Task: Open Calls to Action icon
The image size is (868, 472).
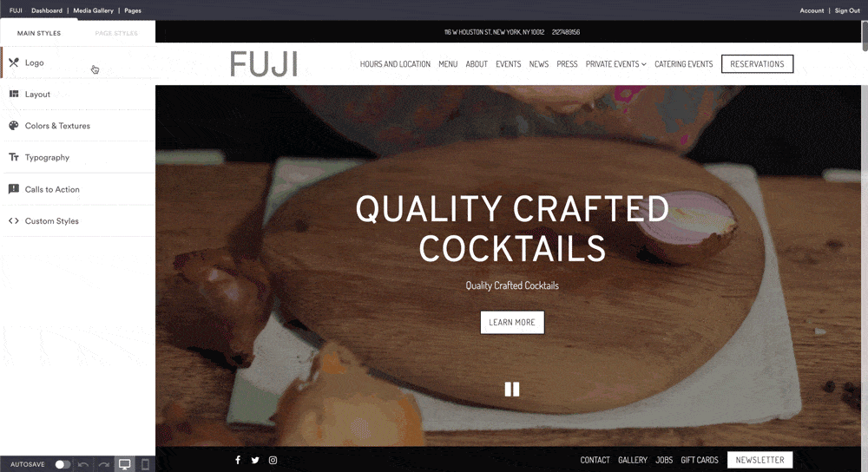Action: [x=14, y=189]
